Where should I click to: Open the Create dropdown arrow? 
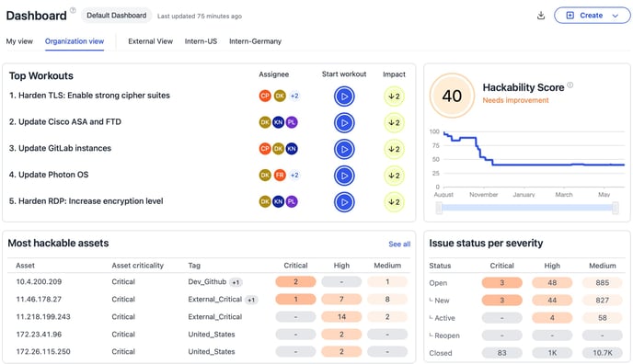[x=616, y=16]
